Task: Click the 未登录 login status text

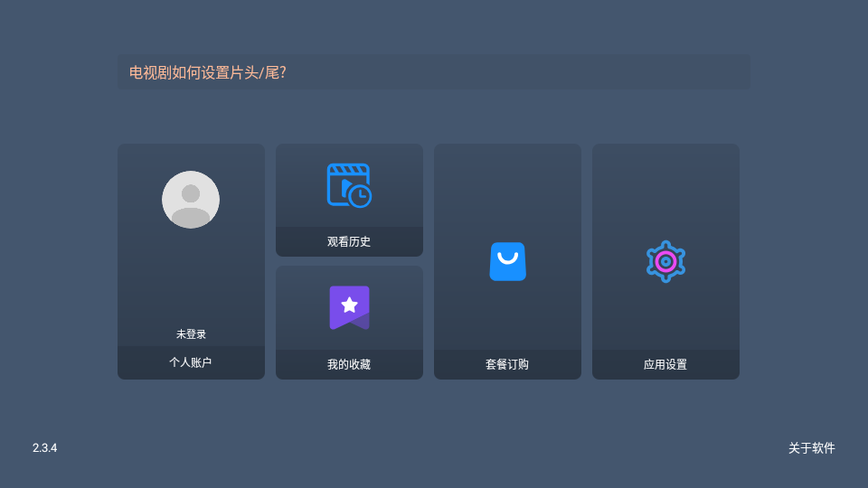Action: click(x=191, y=334)
